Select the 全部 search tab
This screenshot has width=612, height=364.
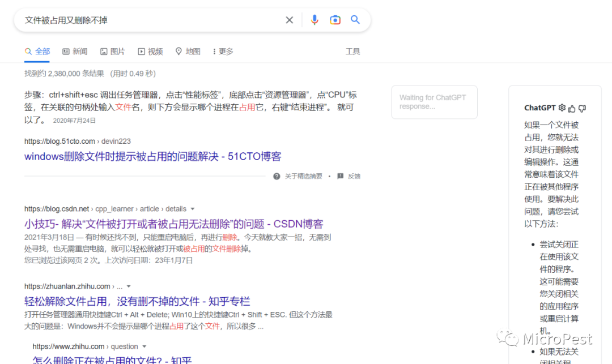pos(37,52)
